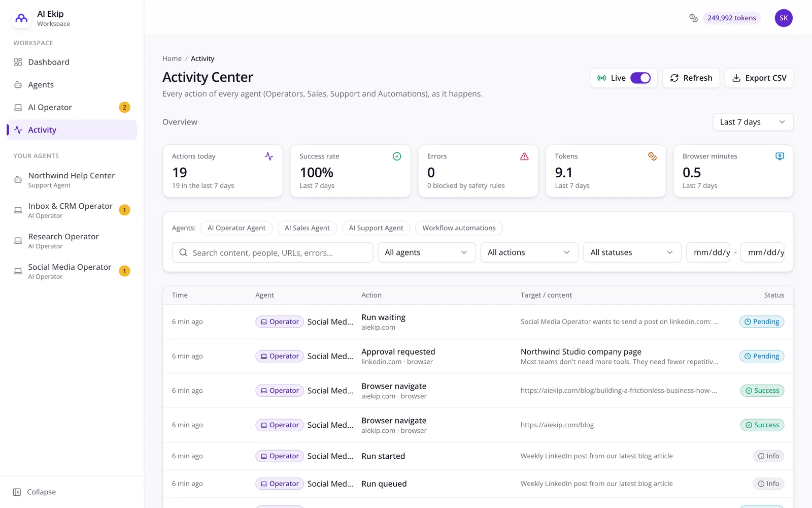Click the Success rate checkmark icon
812x508 pixels.
coord(397,156)
